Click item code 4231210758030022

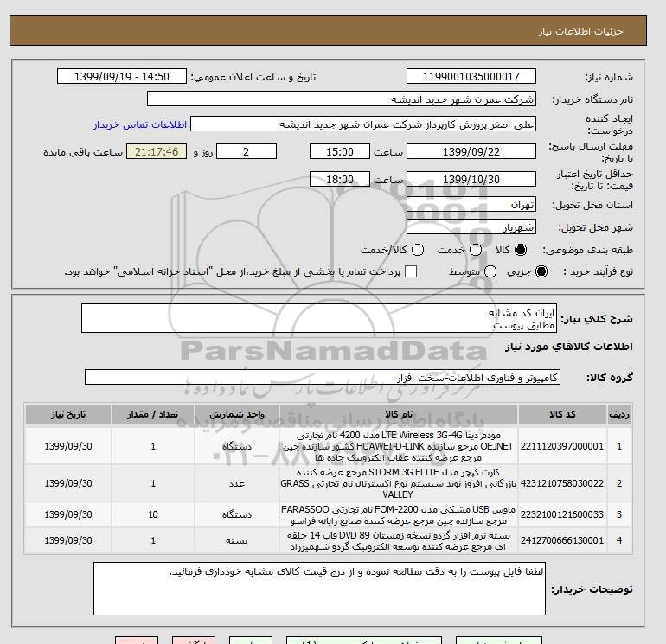(x=562, y=483)
